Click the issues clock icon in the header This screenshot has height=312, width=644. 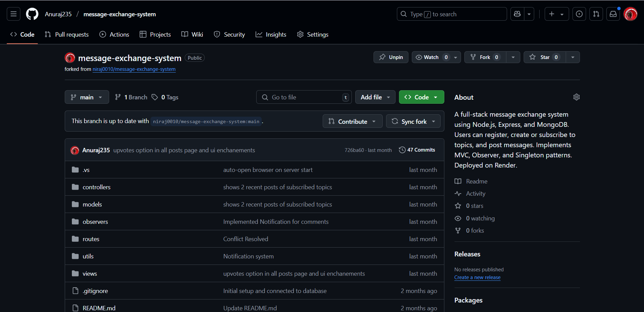click(579, 14)
